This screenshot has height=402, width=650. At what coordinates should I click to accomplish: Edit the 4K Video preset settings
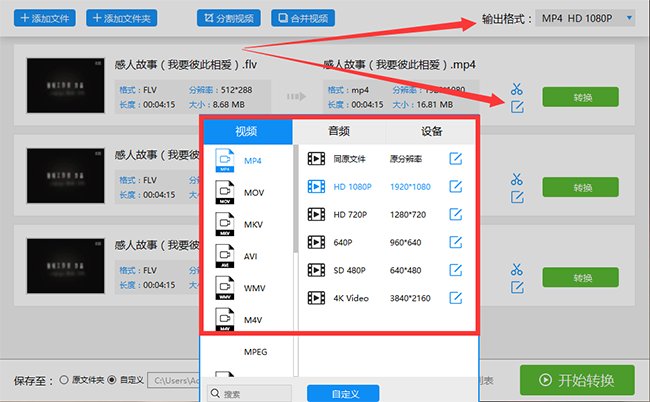click(x=456, y=298)
